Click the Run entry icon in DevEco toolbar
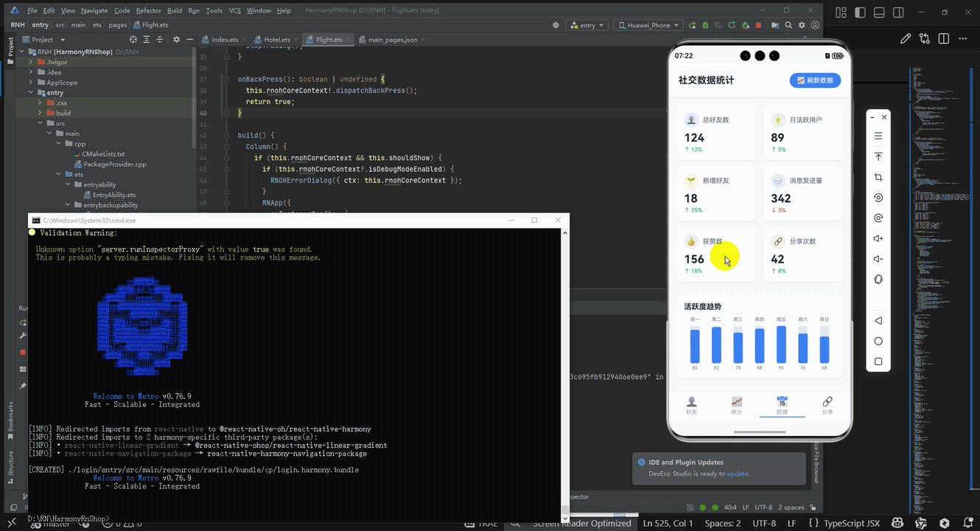 (693, 25)
